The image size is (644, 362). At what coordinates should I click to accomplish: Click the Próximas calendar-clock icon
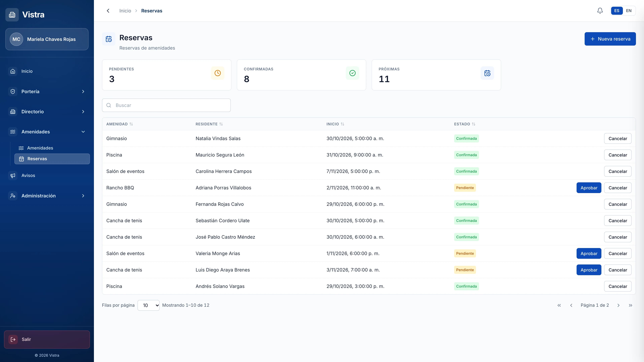(487, 73)
